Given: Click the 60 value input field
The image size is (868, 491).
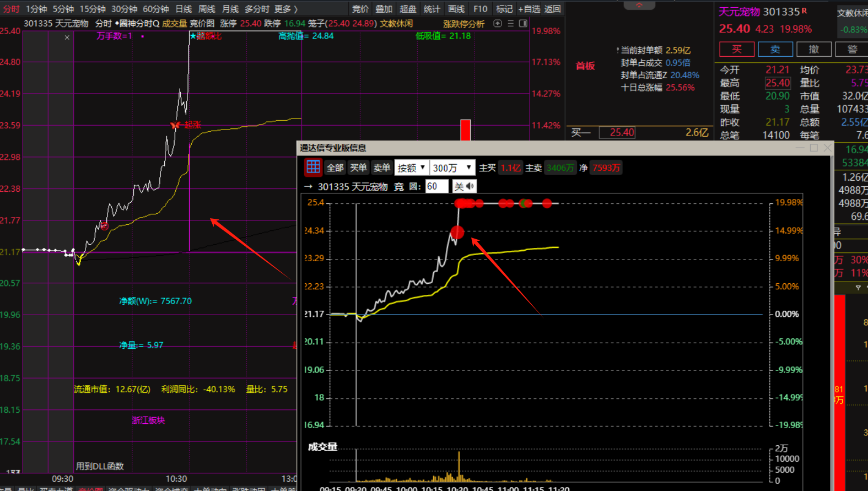Looking at the screenshot, I should pos(436,186).
